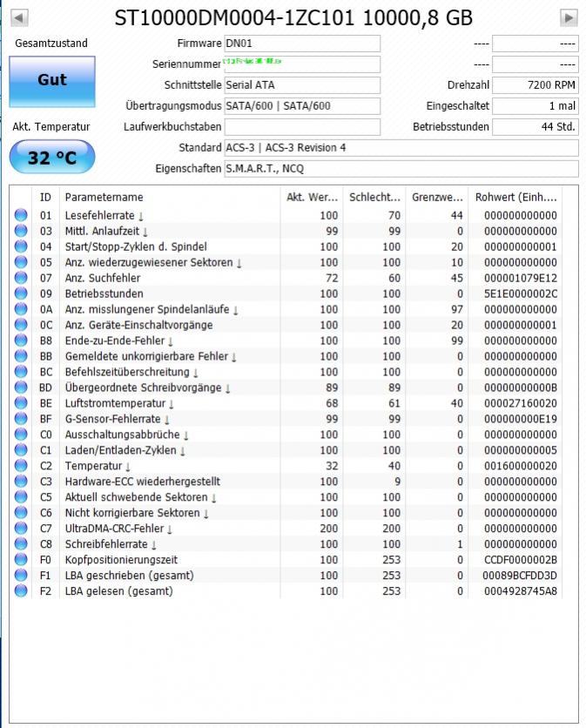This screenshot has width=586, height=728.
Task: Click raw value CCDF0000002B
Action: 521,560
